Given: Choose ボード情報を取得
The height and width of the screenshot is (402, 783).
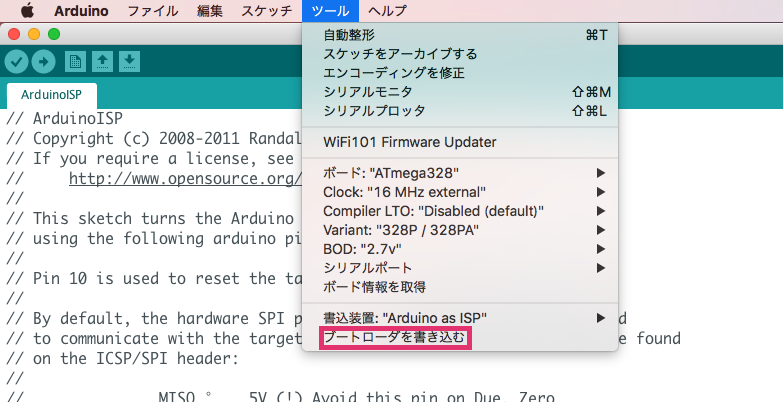Looking at the screenshot, I should coord(460,287).
